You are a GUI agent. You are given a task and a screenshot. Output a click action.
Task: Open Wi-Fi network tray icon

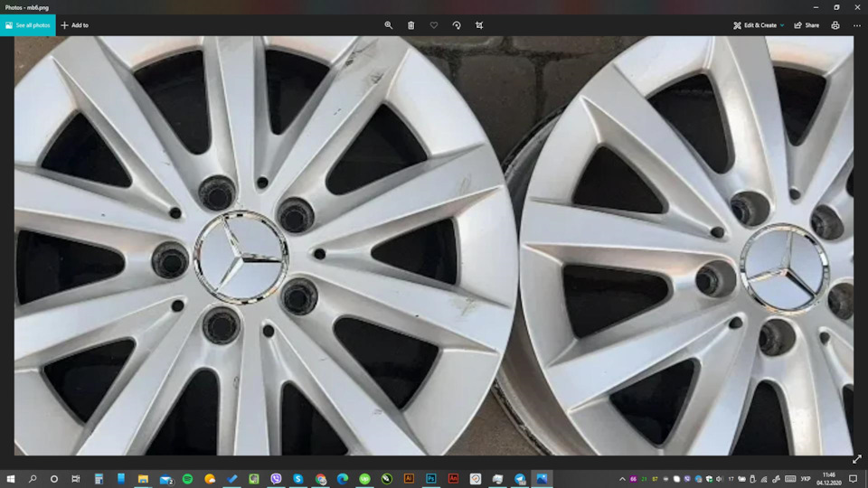[x=765, y=479]
